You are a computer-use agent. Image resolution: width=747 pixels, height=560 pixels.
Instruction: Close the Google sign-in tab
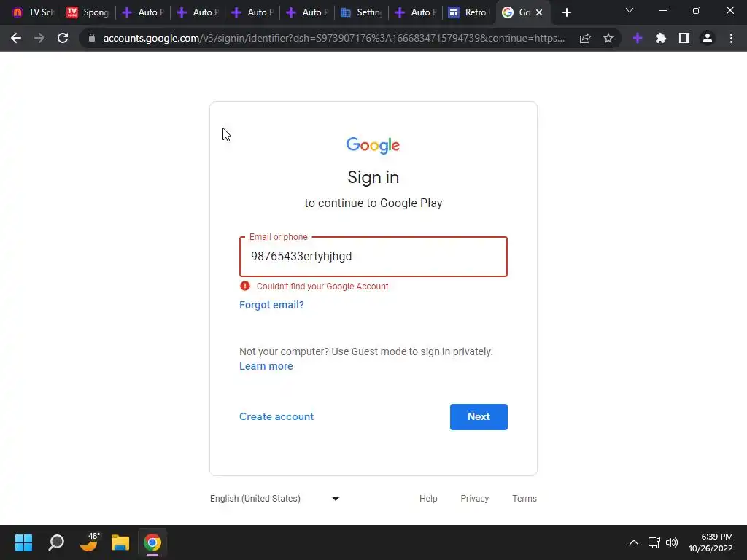(539, 12)
